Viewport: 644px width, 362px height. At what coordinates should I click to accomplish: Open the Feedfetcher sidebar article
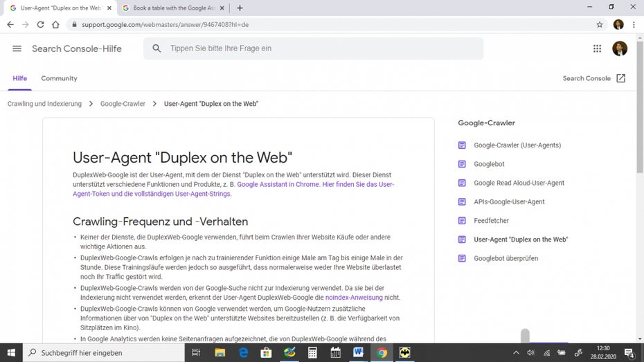[491, 221]
